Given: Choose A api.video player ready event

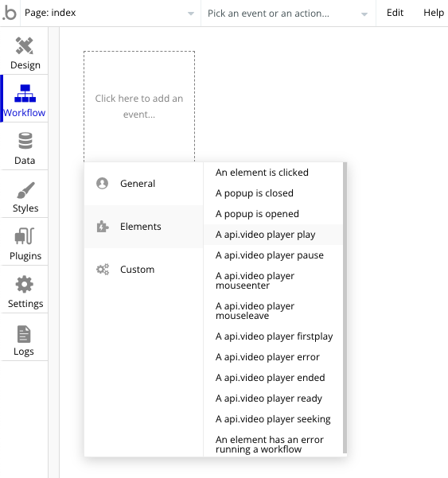Looking at the screenshot, I should point(274,398).
